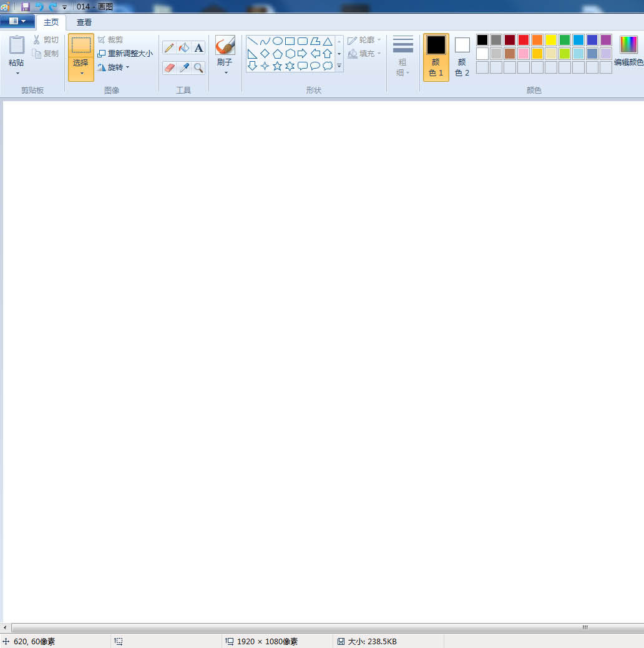Select the Text tool

[198, 47]
